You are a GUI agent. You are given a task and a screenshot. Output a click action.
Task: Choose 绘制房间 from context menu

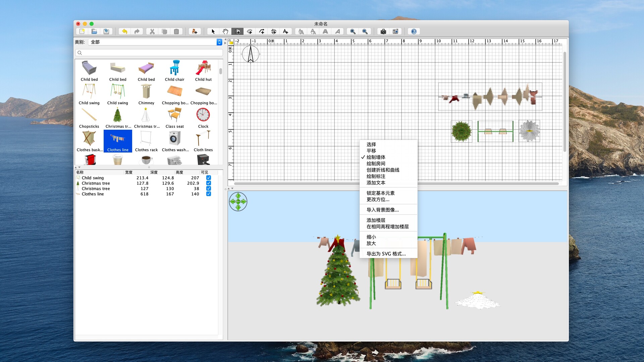[376, 164]
